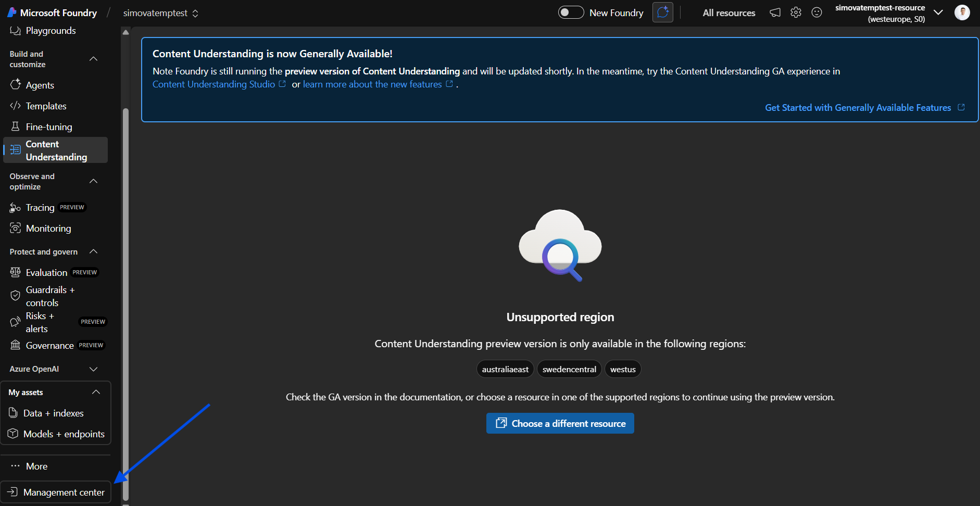This screenshot has width=980, height=506.
Task: Select the westus region chip
Action: pos(623,369)
